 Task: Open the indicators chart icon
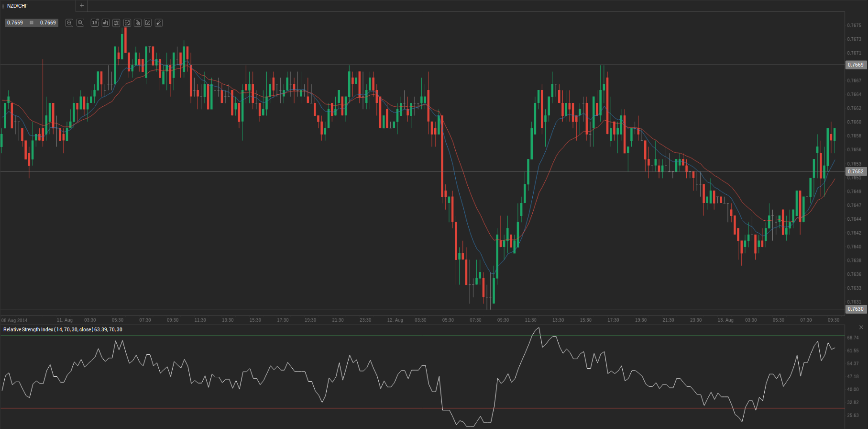[x=127, y=23]
